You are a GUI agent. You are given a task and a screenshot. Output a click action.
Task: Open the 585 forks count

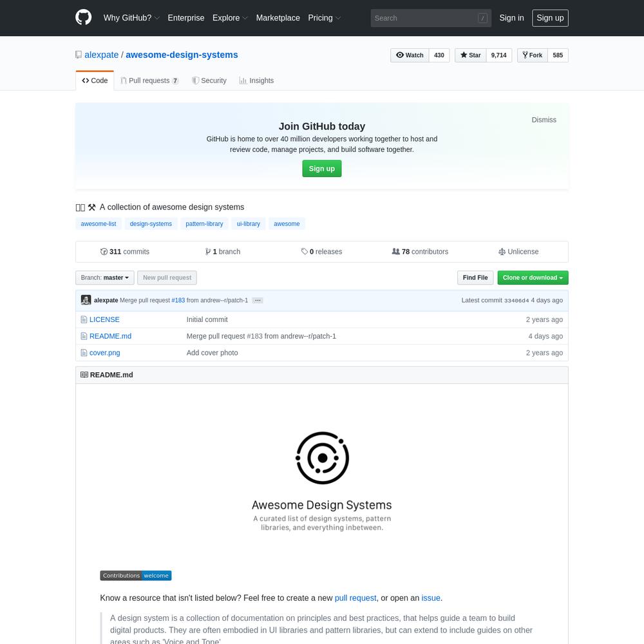tap(558, 55)
